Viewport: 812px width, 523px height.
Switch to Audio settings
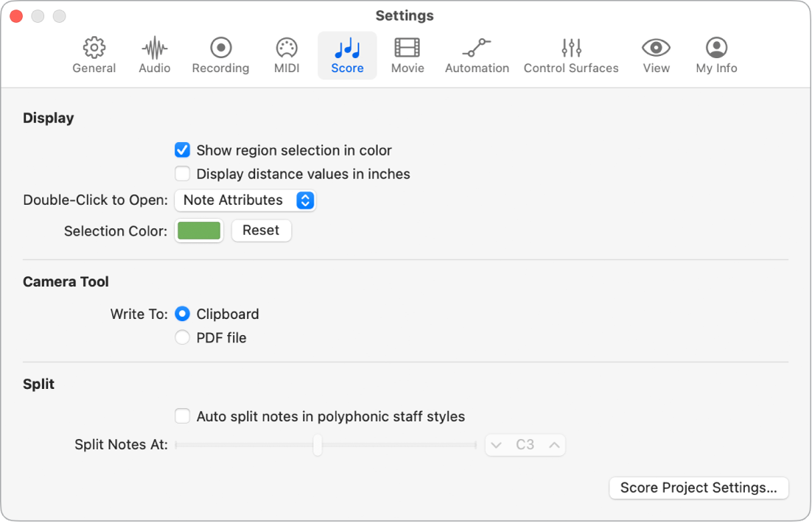click(154, 55)
